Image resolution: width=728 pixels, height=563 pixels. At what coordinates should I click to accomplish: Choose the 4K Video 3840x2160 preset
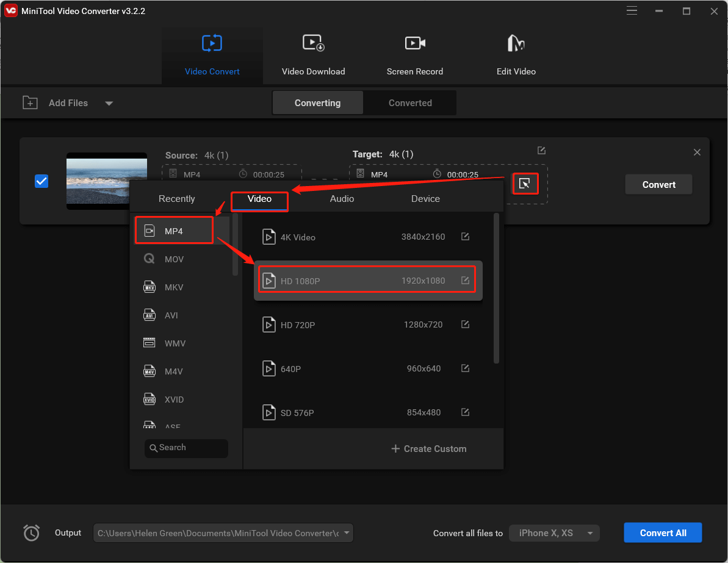(x=368, y=237)
